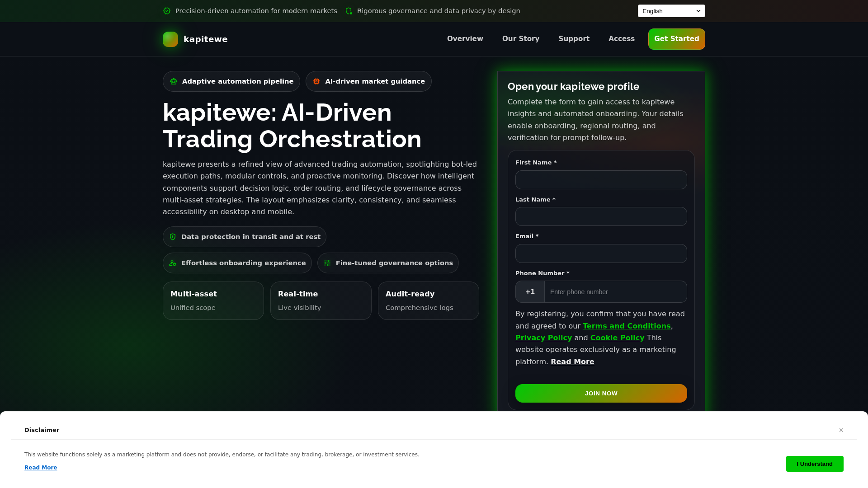
Task: Click the robot icon in Adaptive automation pipeline
Action: point(174,81)
